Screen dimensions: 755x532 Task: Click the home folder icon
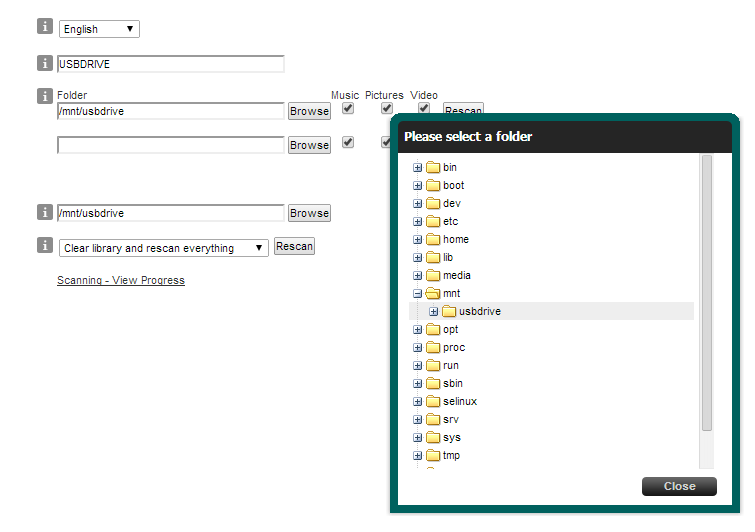(x=433, y=240)
